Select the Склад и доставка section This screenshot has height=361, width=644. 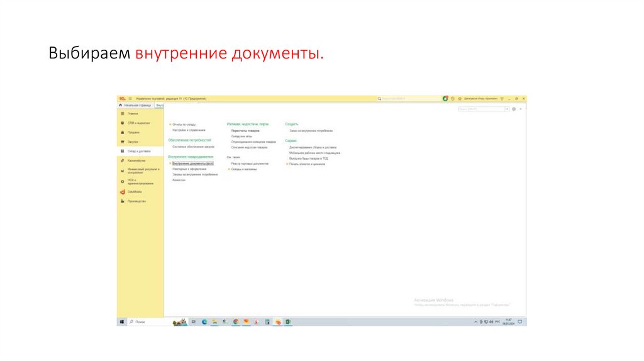tap(139, 151)
